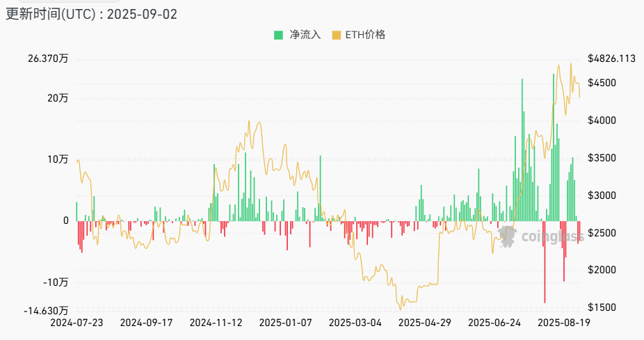Click the 2025-08-19 date axis label

563,323
